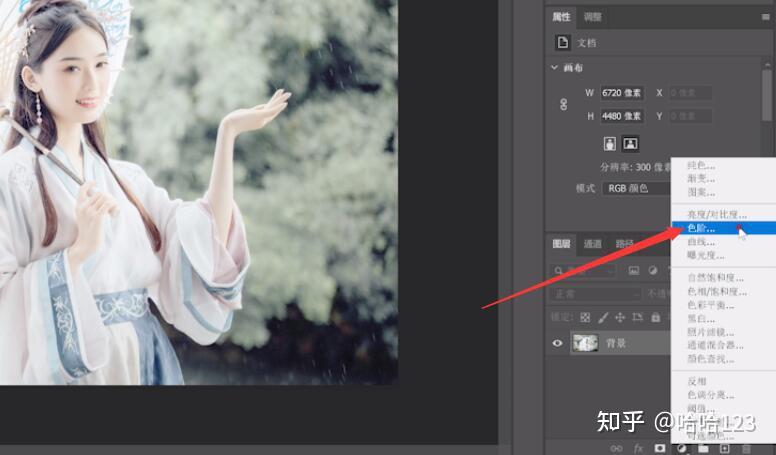The width and height of the screenshot is (776, 455).
Task: Collapse the 画布 section chevron
Action: pyautogui.click(x=554, y=67)
